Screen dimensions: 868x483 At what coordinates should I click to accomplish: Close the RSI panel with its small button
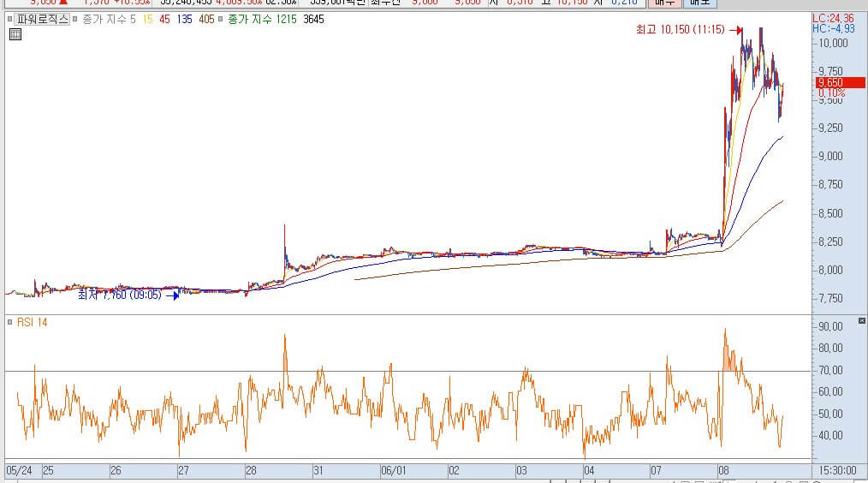tap(861, 320)
